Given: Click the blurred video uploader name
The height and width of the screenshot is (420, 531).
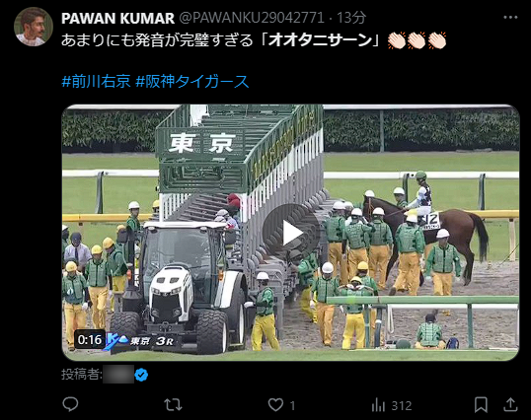Looking at the screenshot, I should [118, 375].
